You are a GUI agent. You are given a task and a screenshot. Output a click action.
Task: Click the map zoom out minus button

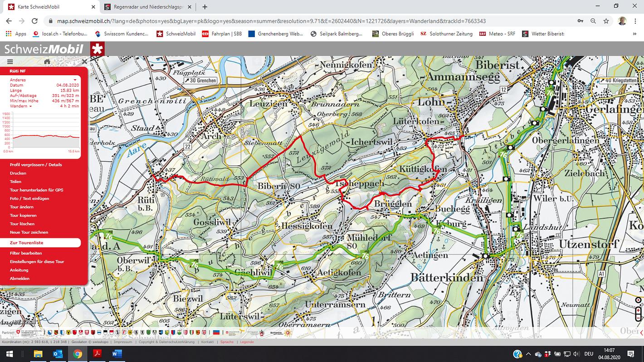click(638, 318)
